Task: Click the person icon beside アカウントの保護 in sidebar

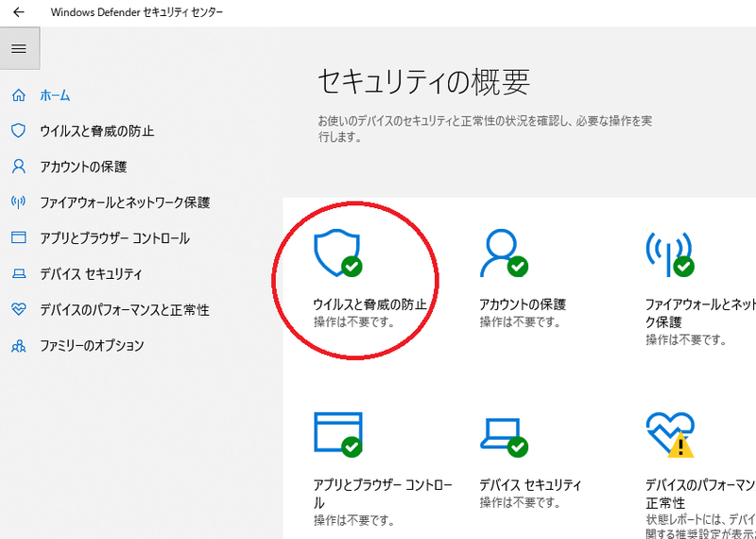Action: click(x=18, y=167)
